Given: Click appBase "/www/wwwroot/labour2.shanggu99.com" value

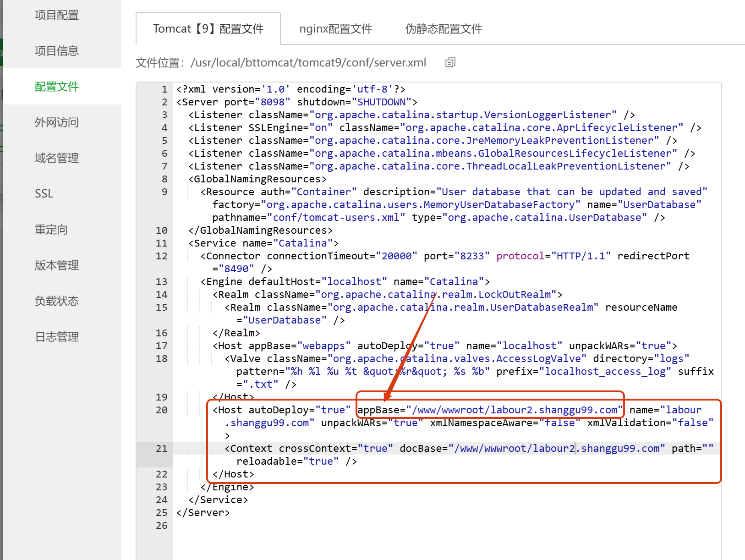Looking at the screenshot, I should click(515, 410).
